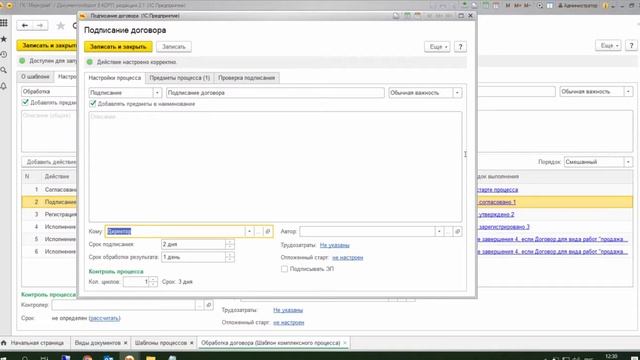The width and height of the screenshot is (640, 360).
Task: Select row 3 Регистрация in actions table
Action: pyautogui.click(x=49, y=214)
